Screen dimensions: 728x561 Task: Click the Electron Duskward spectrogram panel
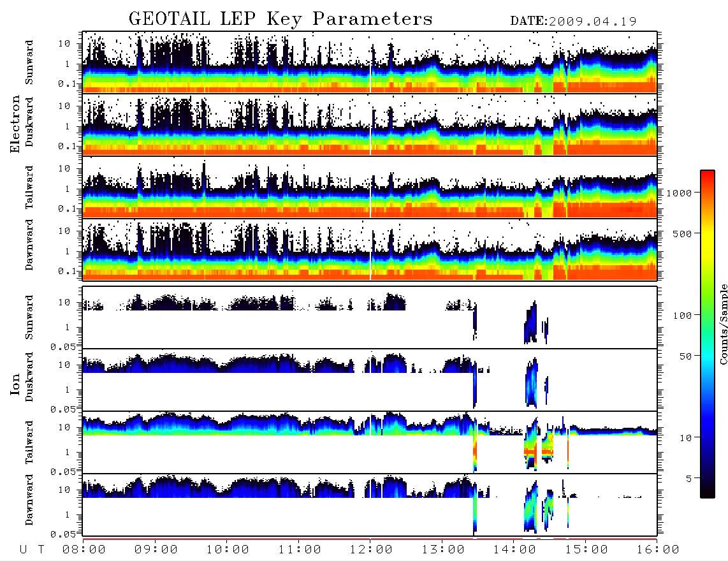pos(370,124)
